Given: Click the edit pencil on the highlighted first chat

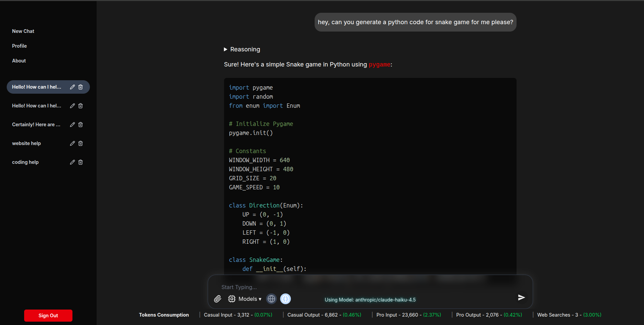Looking at the screenshot, I should [x=72, y=87].
